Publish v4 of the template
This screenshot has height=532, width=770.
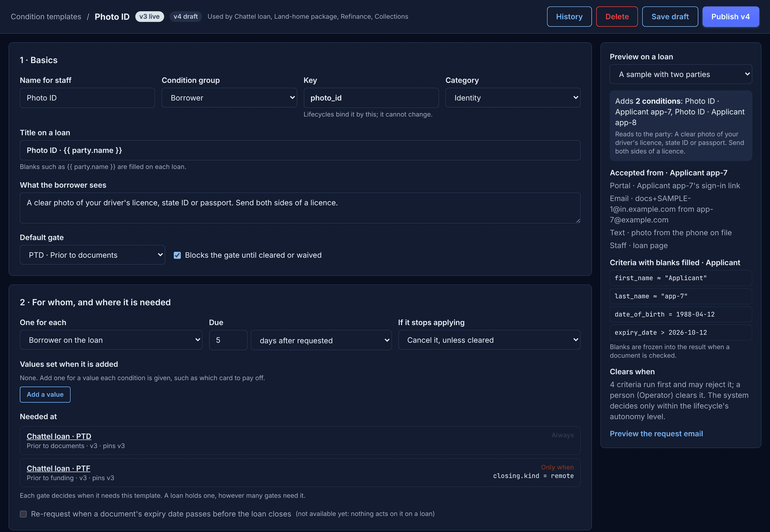[x=730, y=17]
